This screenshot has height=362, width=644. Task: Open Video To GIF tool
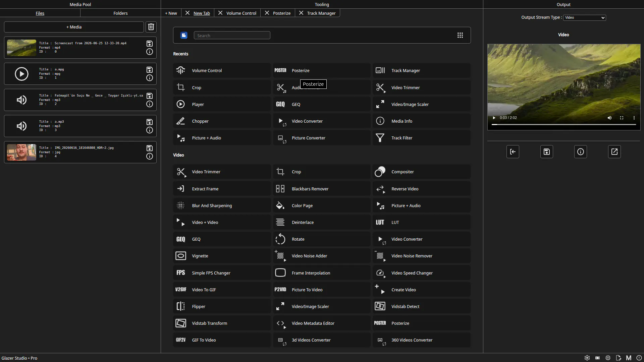[x=222, y=290]
